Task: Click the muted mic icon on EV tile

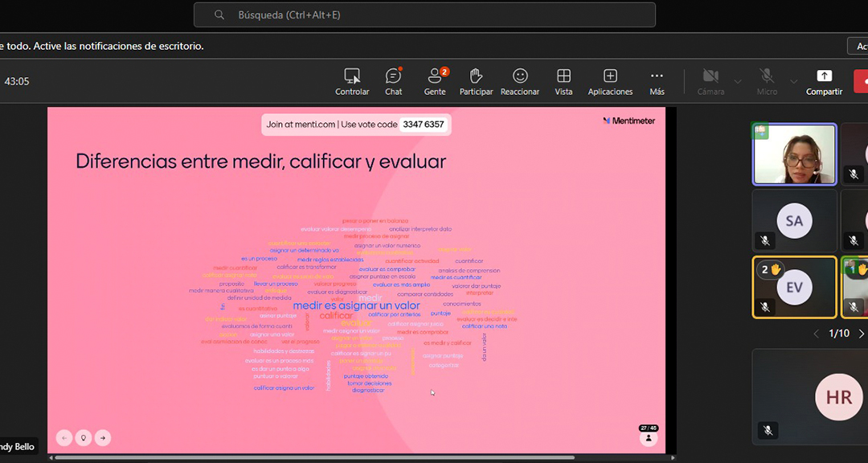Action: pyautogui.click(x=765, y=306)
